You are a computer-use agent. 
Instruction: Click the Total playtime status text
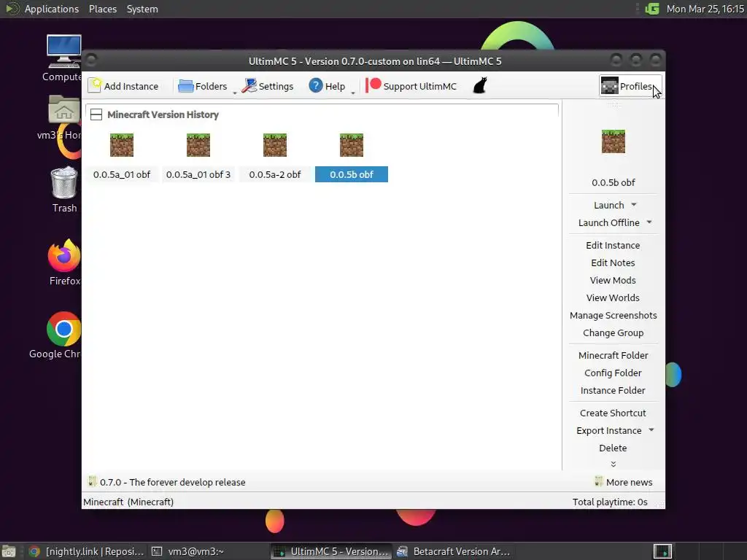coord(610,502)
